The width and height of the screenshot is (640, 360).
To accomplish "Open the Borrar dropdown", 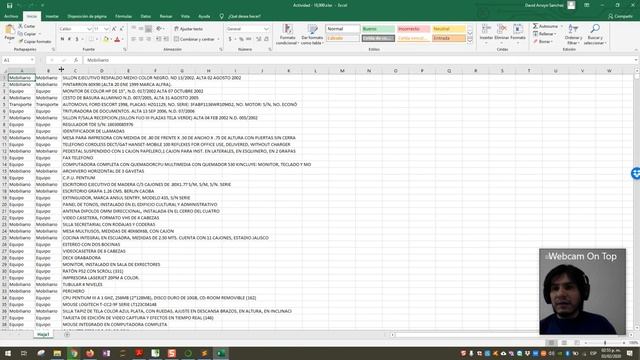I will (543, 42).
